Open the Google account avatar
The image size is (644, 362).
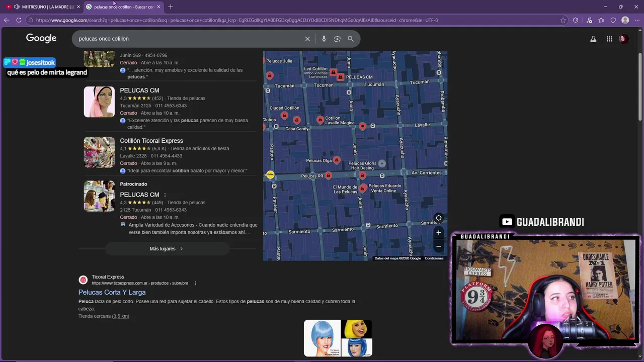[624, 39]
